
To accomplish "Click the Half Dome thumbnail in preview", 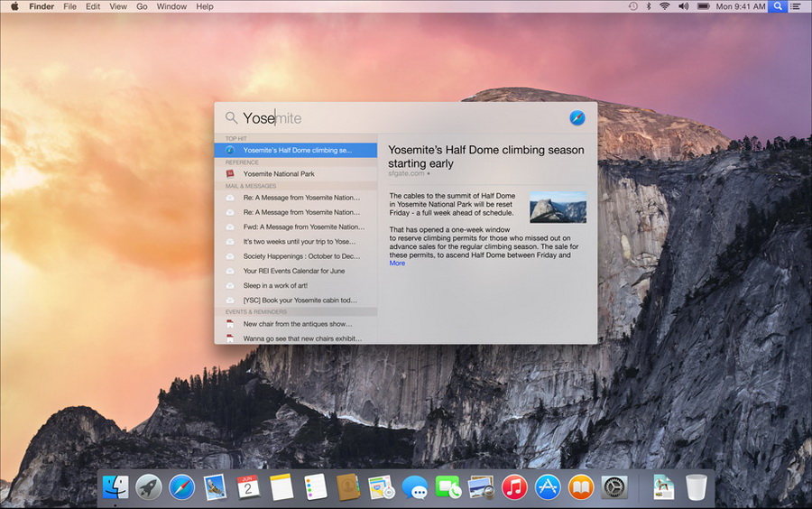I will (x=558, y=208).
